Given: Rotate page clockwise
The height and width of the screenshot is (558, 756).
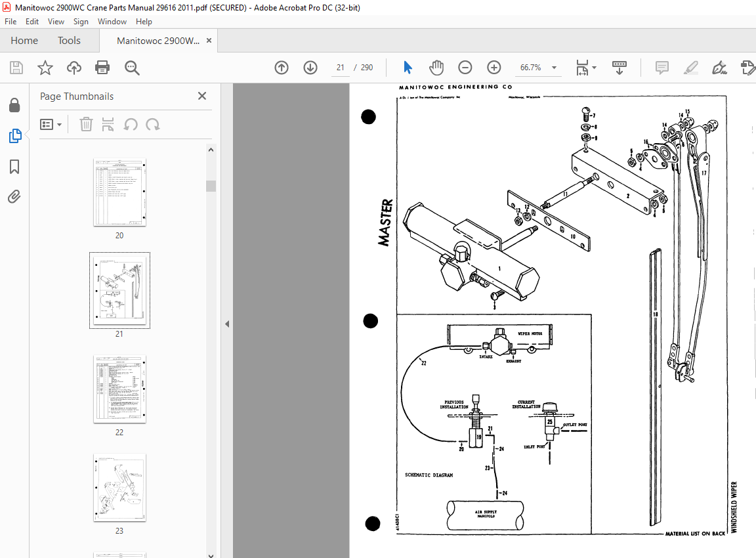Looking at the screenshot, I should (153, 125).
